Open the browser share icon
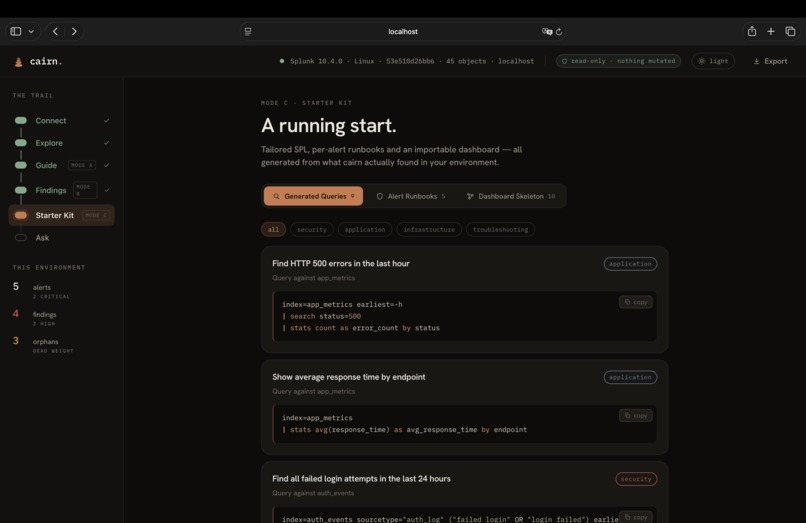806x523 pixels. tap(752, 31)
